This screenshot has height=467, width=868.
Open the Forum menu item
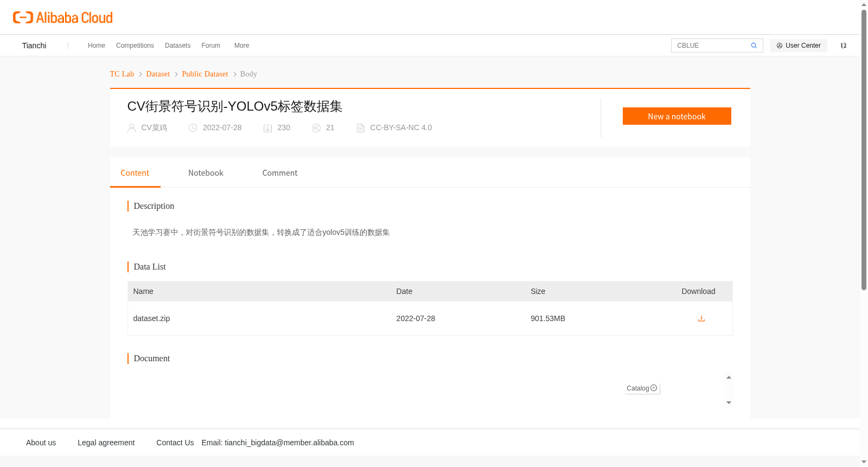click(x=210, y=46)
